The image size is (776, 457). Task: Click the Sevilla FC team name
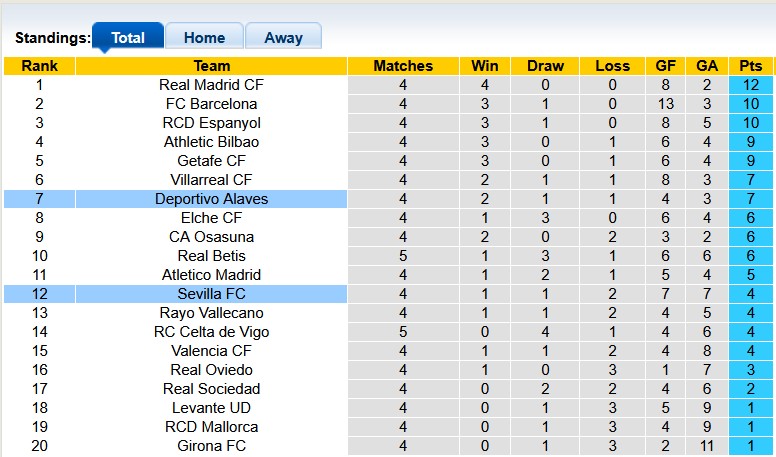click(211, 294)
